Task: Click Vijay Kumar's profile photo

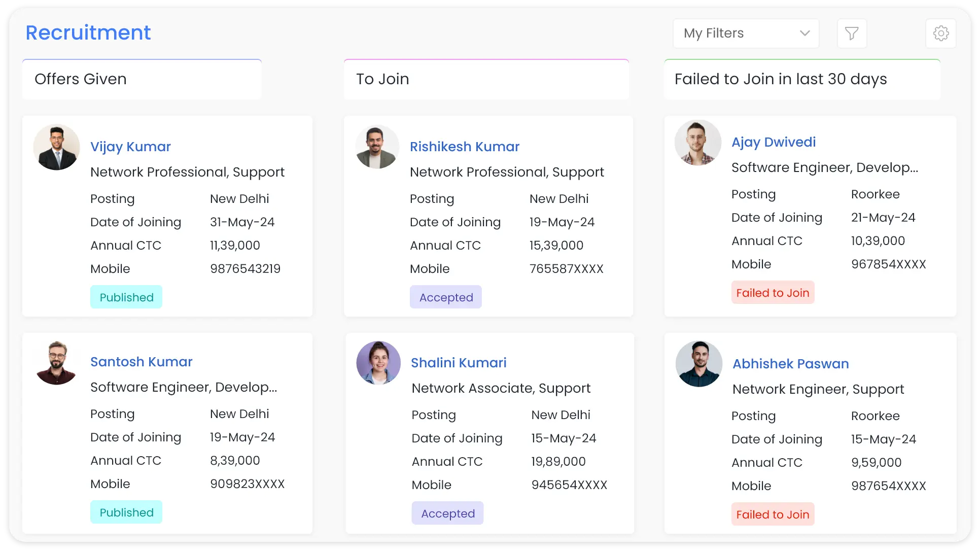Action: pyautogui.click(x=57, y=147)
